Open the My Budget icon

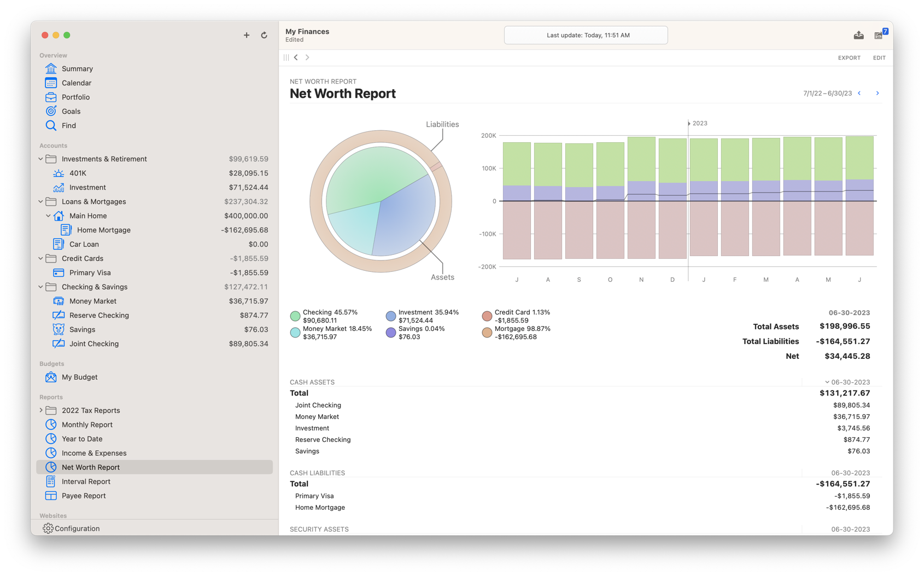click(x=51, y=377)
